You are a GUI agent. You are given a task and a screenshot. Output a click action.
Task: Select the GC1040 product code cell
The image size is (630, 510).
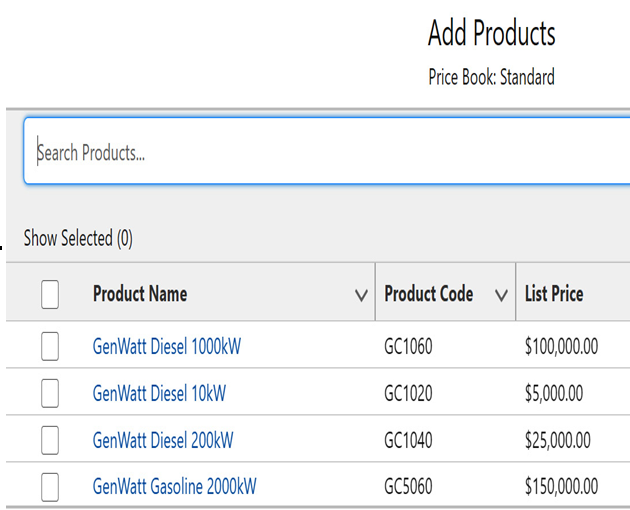tap(408, 440)
